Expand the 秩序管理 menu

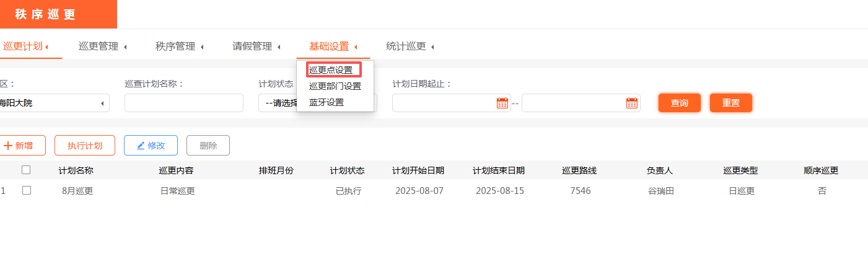pyautogui.click(x=179, y=46)
